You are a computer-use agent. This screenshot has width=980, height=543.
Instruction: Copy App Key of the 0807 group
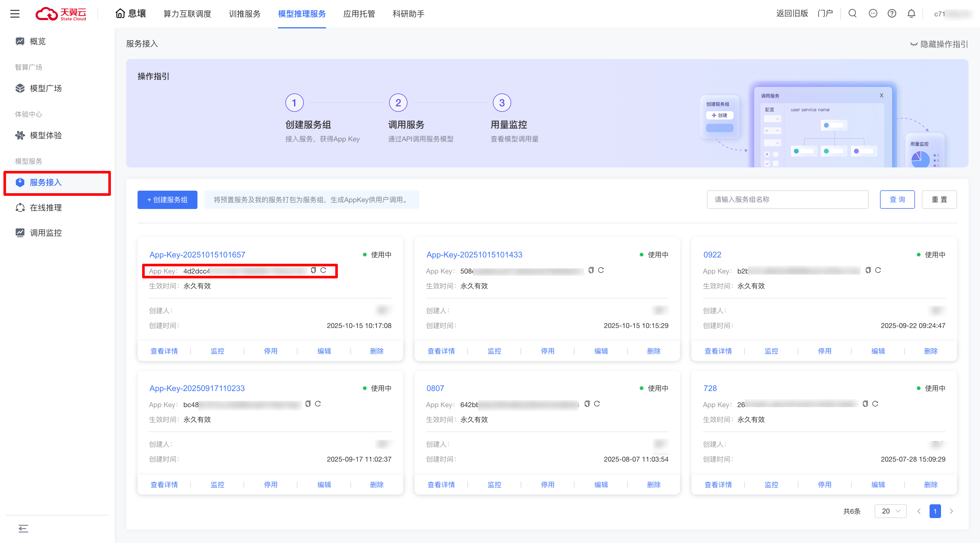coord(587,404)
